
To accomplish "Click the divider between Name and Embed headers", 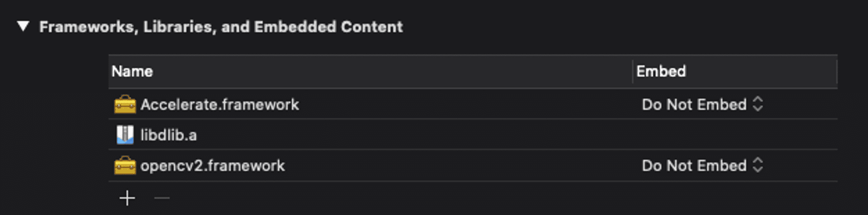I will click(632, 71).
